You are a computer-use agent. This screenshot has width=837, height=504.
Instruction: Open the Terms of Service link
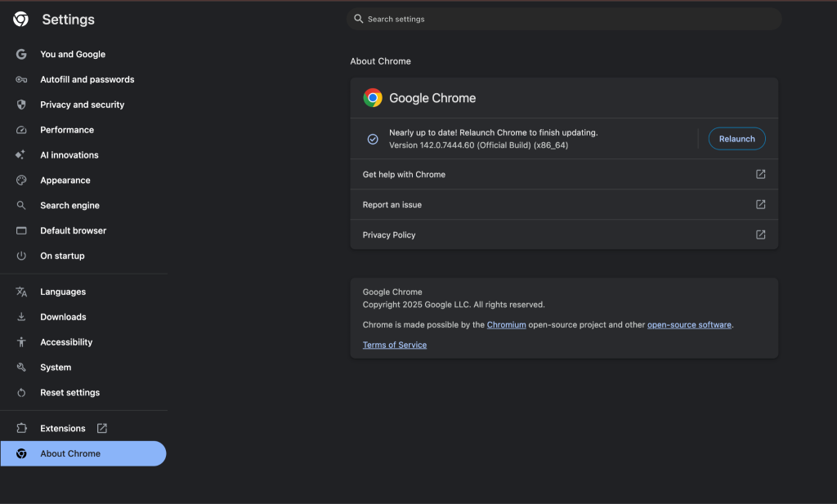pos(395,345)
